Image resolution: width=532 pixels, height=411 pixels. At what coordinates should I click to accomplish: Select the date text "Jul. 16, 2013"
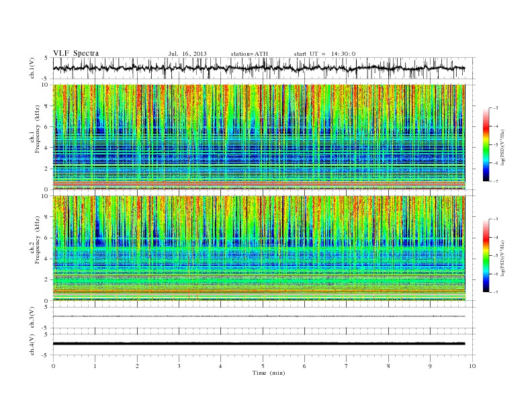187,54
